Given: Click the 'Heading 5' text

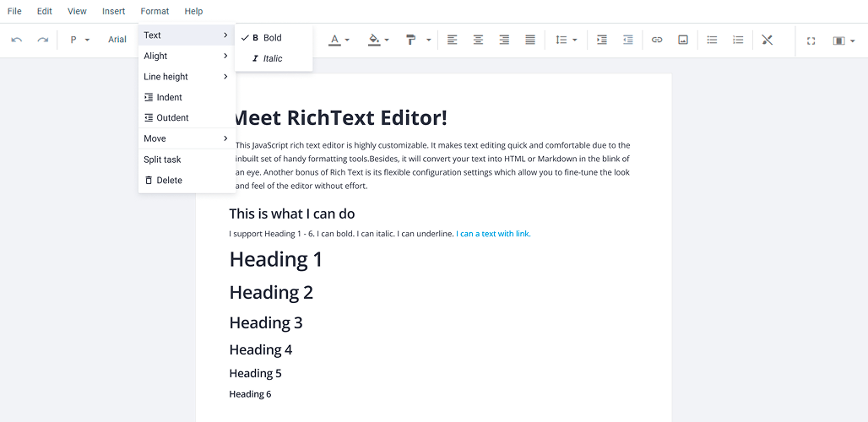Looking at the screenshot, I should [x=255, y=373].
